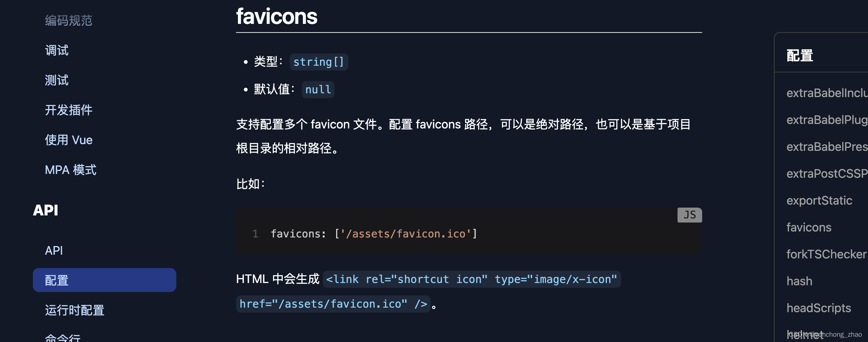868x342 pixels.
Task: Open the 命令行 sidebar entry
Action: pyautogui.click(x=62, y=338)
